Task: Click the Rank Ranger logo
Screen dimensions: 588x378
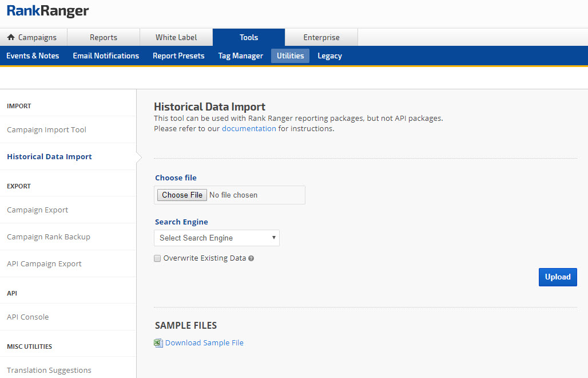Action: pos(48,11)
